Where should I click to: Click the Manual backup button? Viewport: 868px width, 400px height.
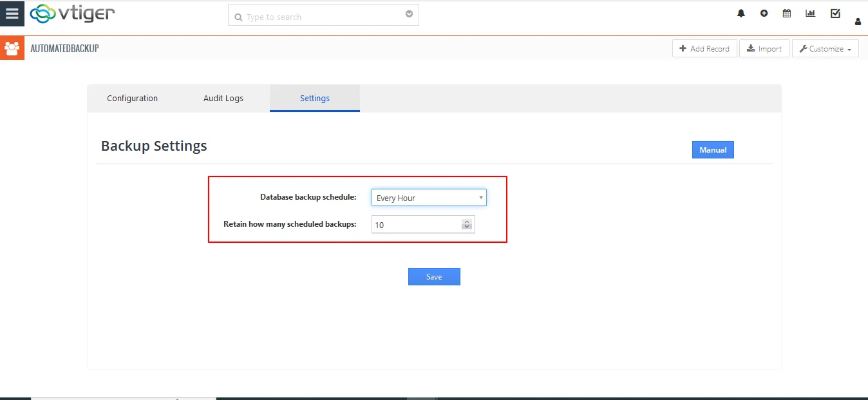pos(713,150)
